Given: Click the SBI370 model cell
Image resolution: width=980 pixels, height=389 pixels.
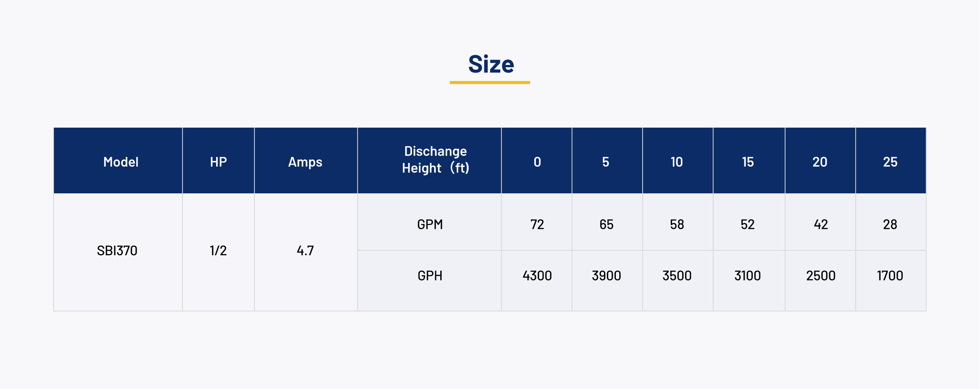Looking at the screenshot, I should (x=117, y=251).
